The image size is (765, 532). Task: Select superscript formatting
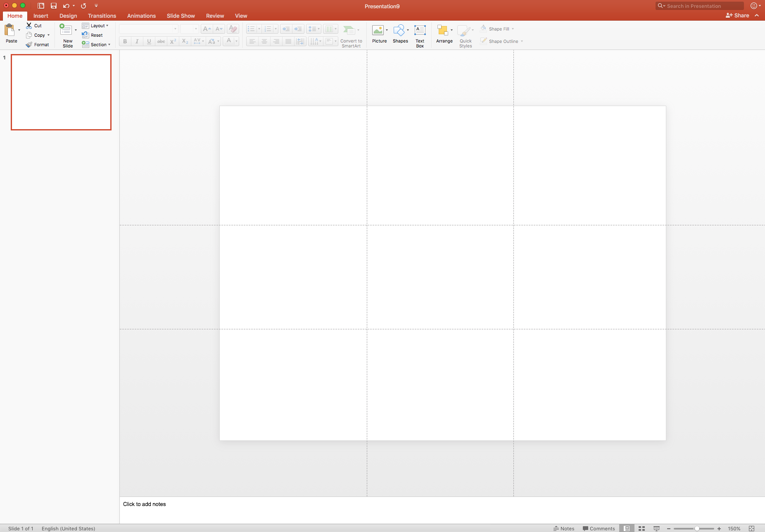point(173,41)
